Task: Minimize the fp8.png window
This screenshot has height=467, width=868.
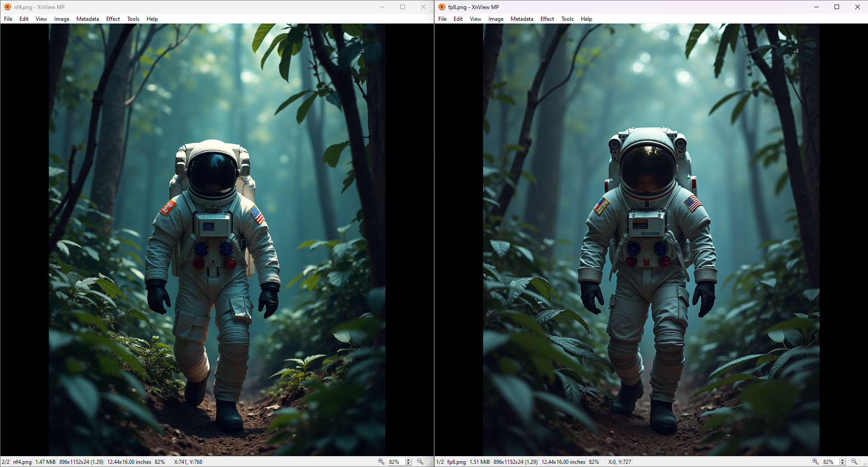Action: (816, 7)
